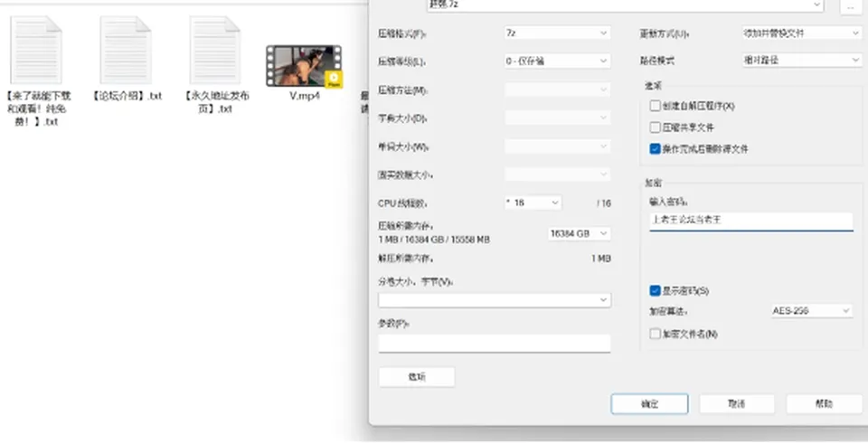
Task: Open the CPU线程数 dropdown
Action: coord(533,203)
